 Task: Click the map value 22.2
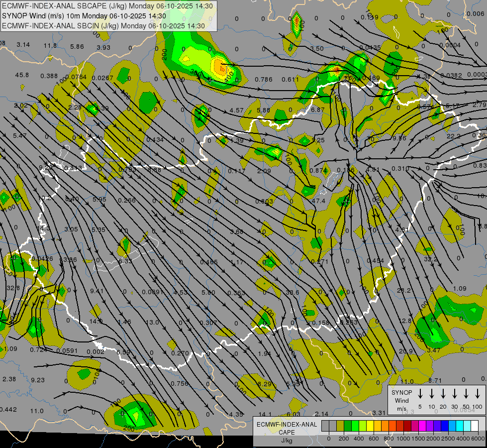click(x=454, y=136)
